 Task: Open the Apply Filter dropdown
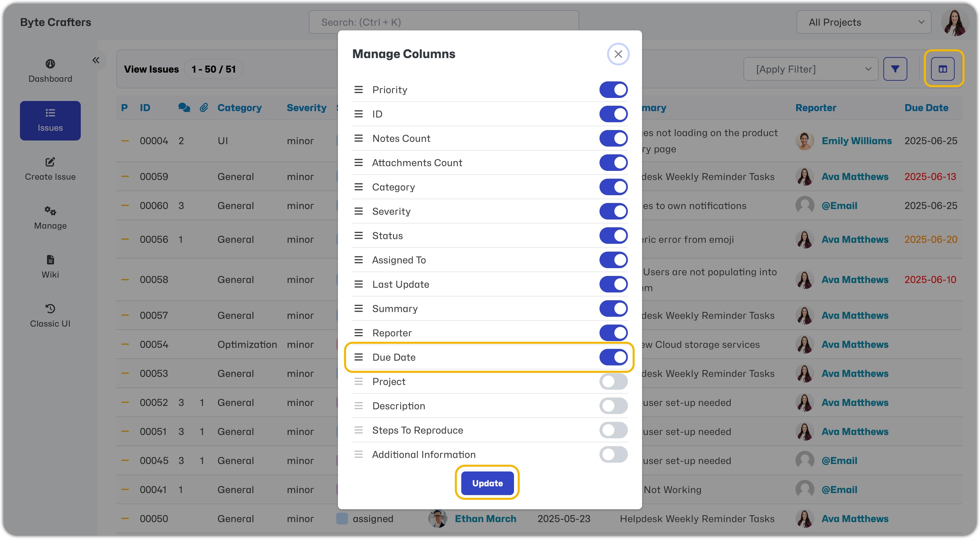coord(810,69)
